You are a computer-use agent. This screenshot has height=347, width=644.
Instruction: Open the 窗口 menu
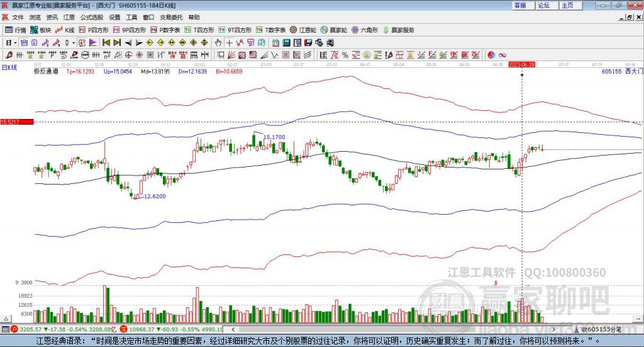click(x=148, y=17)
